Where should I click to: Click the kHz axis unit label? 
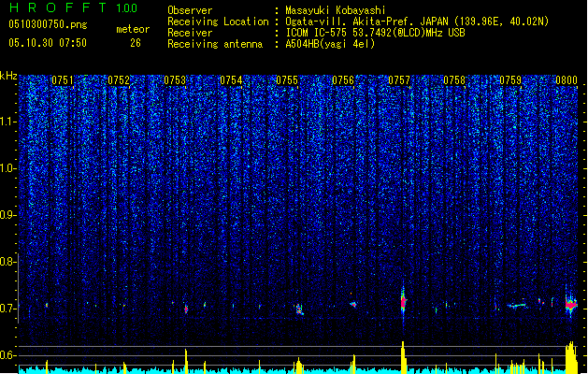click(x=8, y=76)
